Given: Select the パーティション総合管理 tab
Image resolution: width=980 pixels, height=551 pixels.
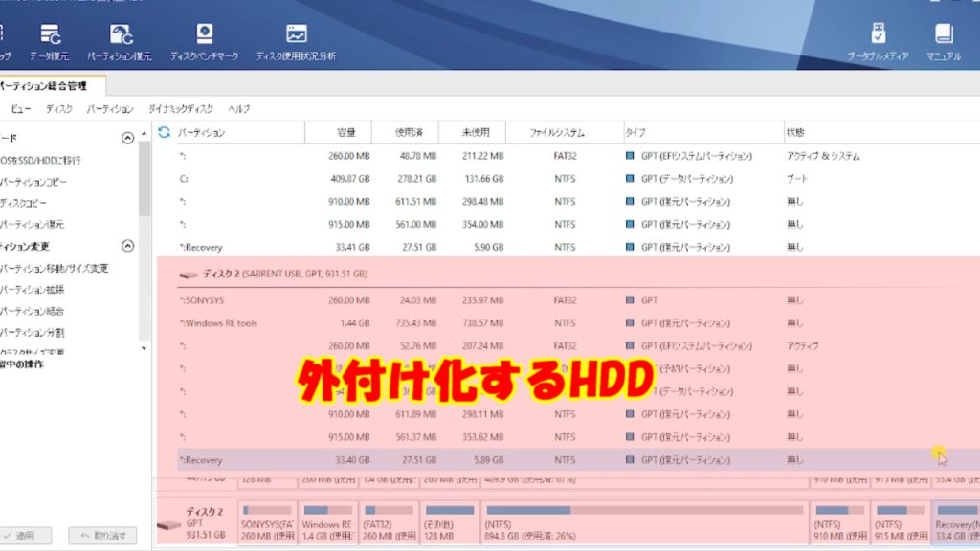Looking at the screenshot, I should coord(43,86).
